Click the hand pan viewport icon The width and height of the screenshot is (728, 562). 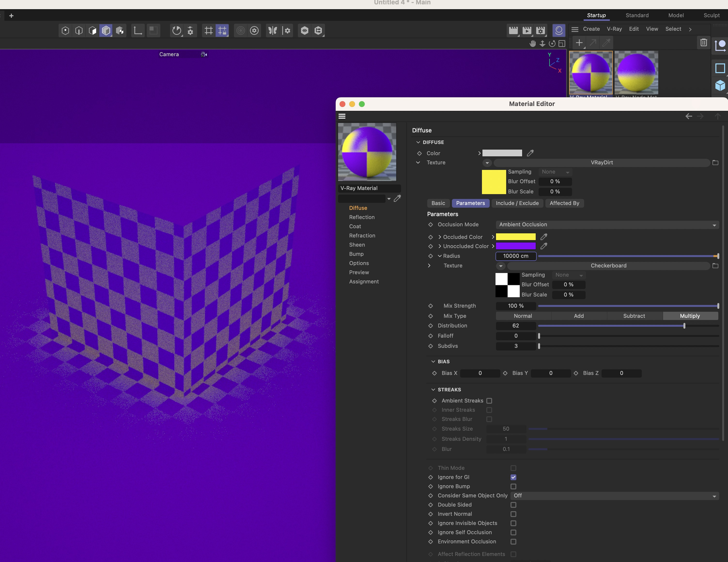pos(533,44)
